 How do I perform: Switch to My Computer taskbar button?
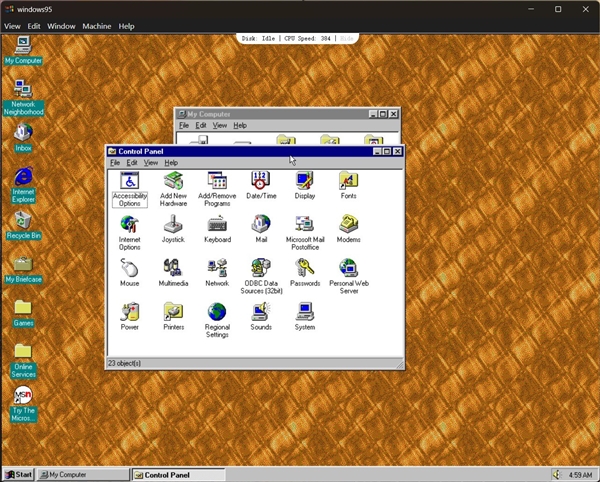(83, 474)
